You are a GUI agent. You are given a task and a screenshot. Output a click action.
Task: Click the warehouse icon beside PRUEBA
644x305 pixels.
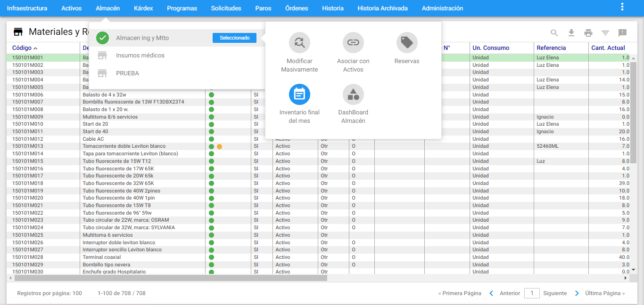pos(102,73)
